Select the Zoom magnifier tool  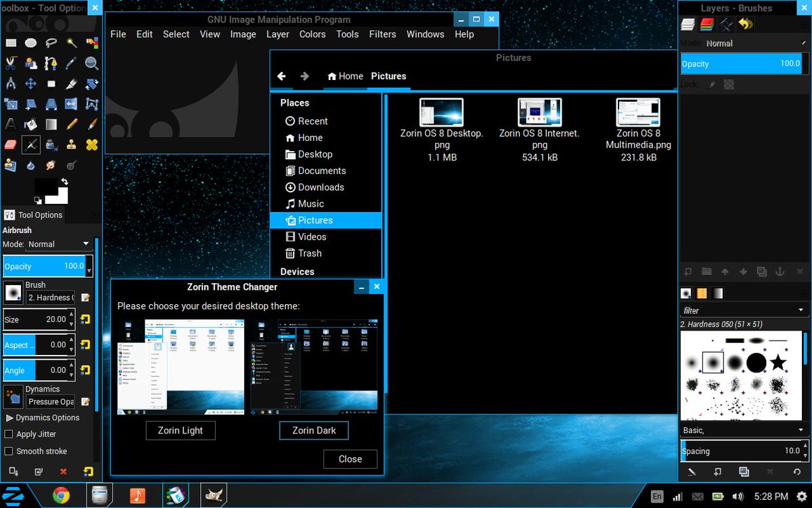coord(91,63)
